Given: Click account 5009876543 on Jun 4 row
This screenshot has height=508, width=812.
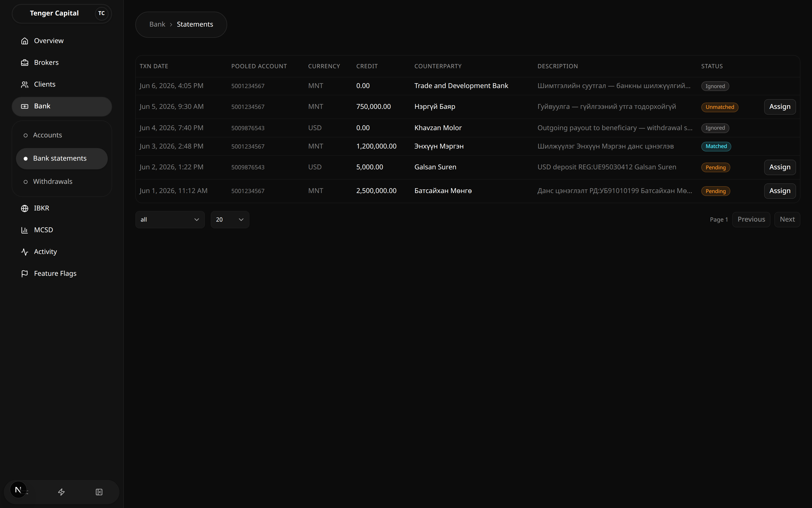Looking at the screenshot, I should 248,128.
